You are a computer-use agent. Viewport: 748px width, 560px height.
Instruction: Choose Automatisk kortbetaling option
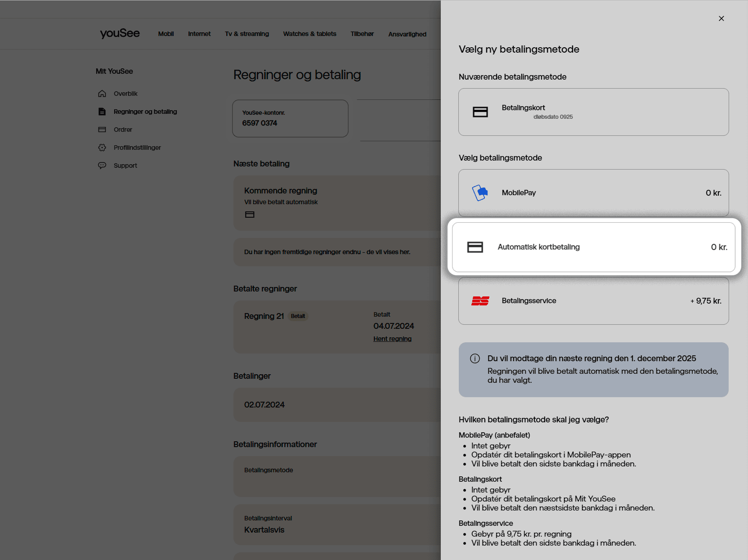[593, 247]
